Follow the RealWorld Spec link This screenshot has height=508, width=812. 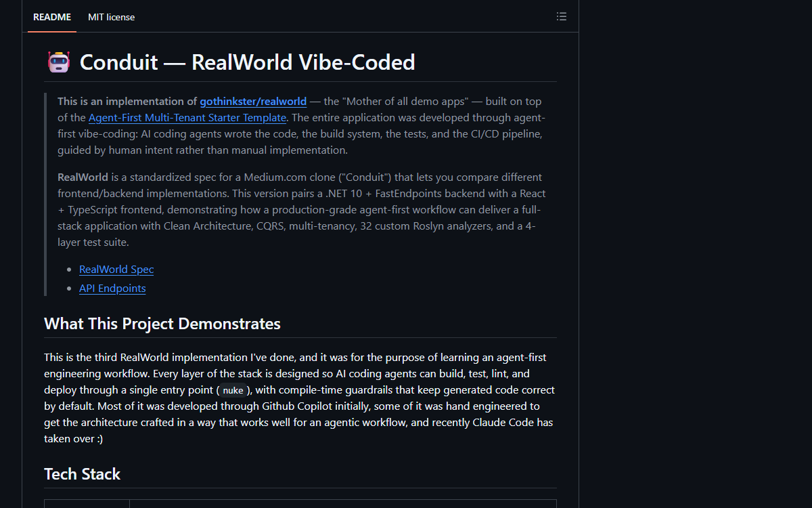pos(116,270)
